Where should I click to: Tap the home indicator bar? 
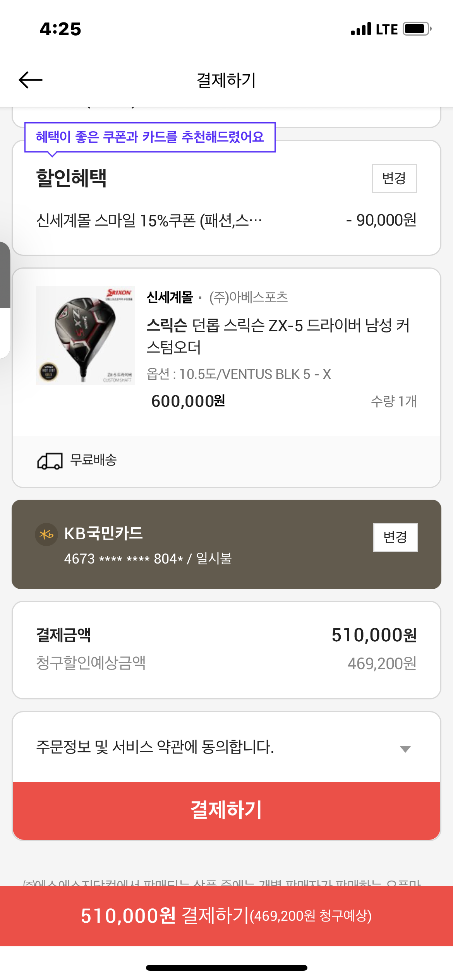[226, 968]
